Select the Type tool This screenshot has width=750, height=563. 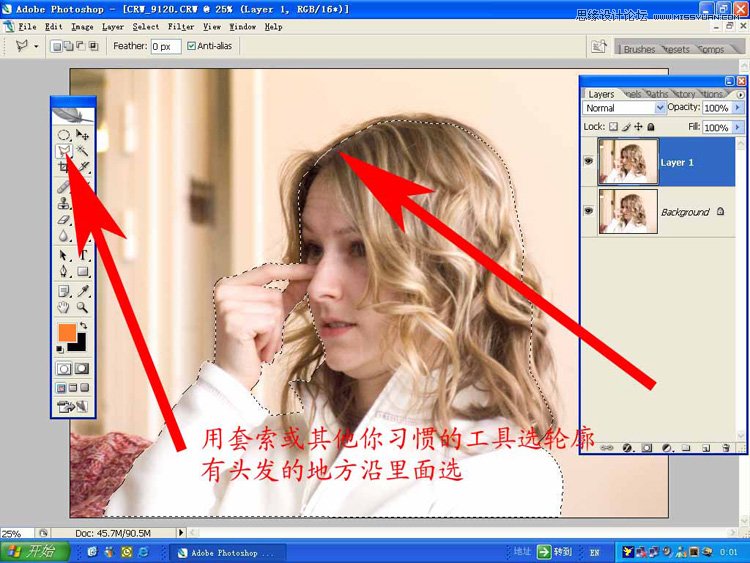83,255
